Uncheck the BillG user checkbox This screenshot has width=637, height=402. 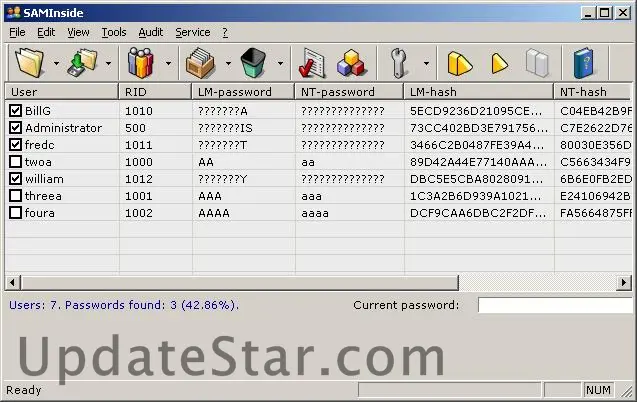(15, 110)
